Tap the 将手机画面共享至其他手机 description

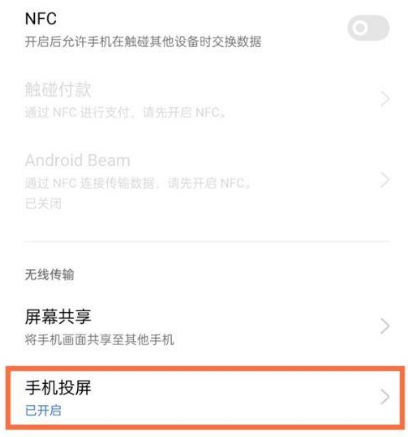coord(99,340)
